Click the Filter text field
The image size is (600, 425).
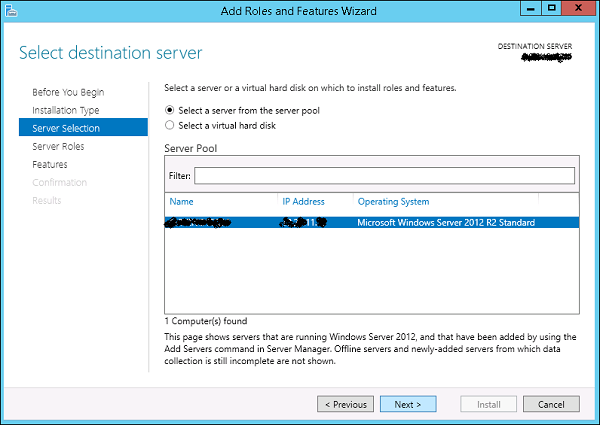tap(384, 176)
